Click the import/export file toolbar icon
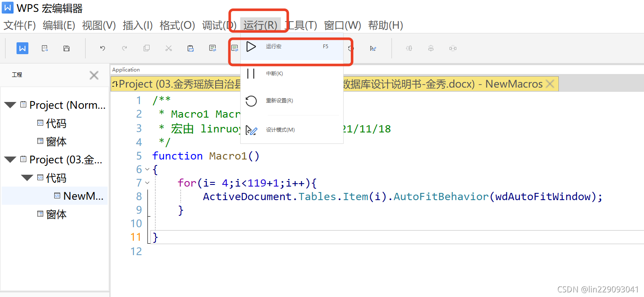The height and width of the screenshot is (297, 644). point(44,48)
